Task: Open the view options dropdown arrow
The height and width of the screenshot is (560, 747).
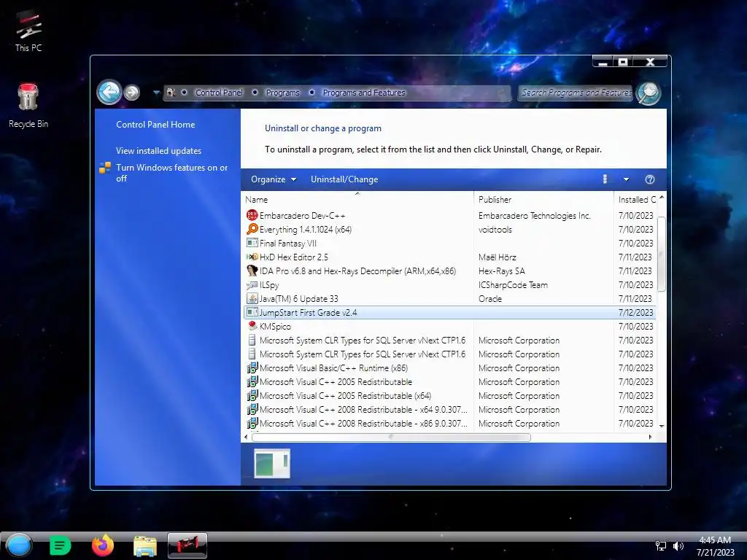Action: pyautogui.click(x=627, y=179)
